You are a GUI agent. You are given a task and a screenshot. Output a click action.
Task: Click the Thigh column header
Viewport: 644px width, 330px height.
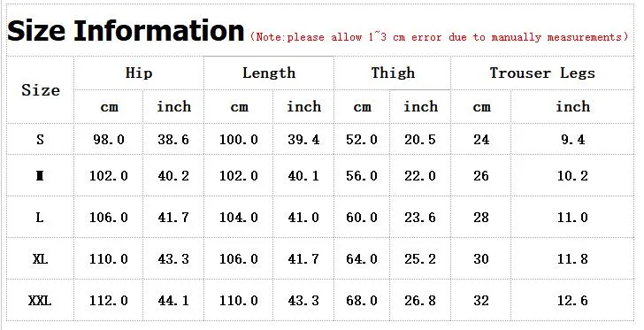pos(393,73)
